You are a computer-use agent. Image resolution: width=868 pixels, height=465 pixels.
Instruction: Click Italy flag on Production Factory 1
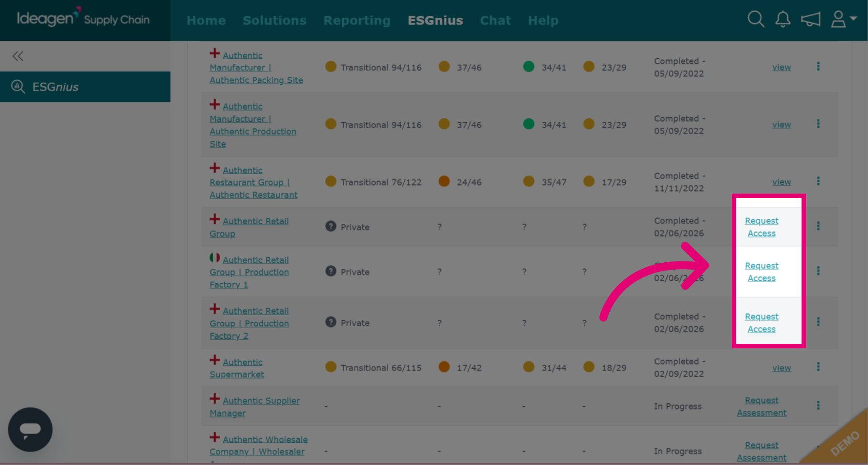click(x=215, y=258)
